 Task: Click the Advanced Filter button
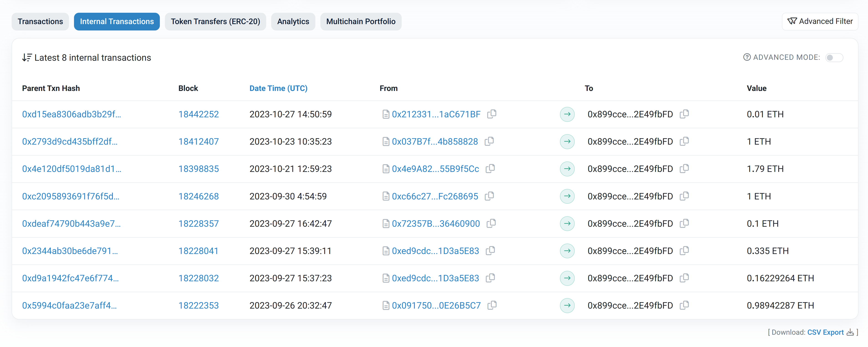click(819, 22)
